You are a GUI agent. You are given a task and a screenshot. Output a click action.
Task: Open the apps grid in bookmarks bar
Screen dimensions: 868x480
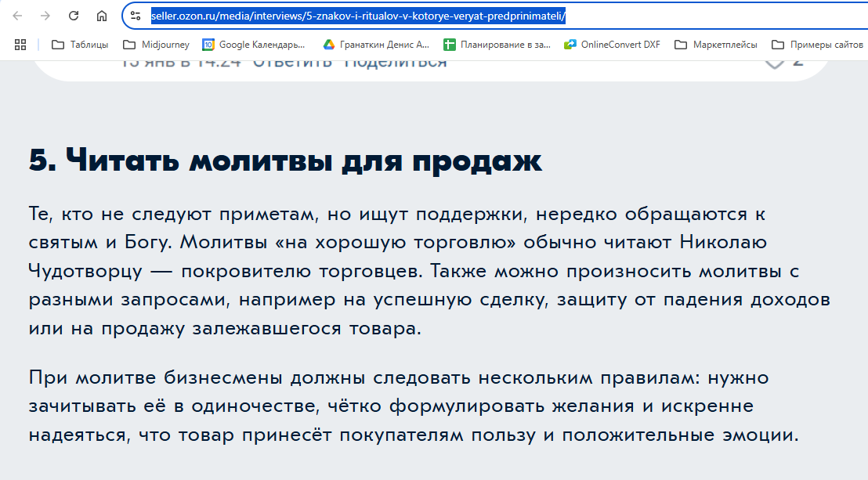(x=20, y=45)
